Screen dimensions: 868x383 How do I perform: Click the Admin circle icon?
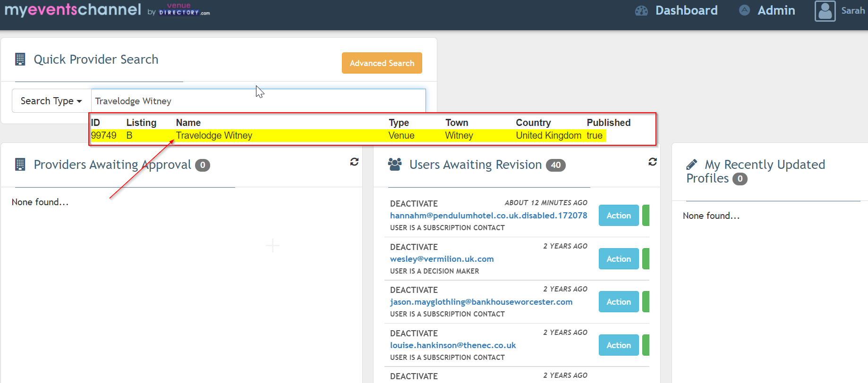[744, 10]
